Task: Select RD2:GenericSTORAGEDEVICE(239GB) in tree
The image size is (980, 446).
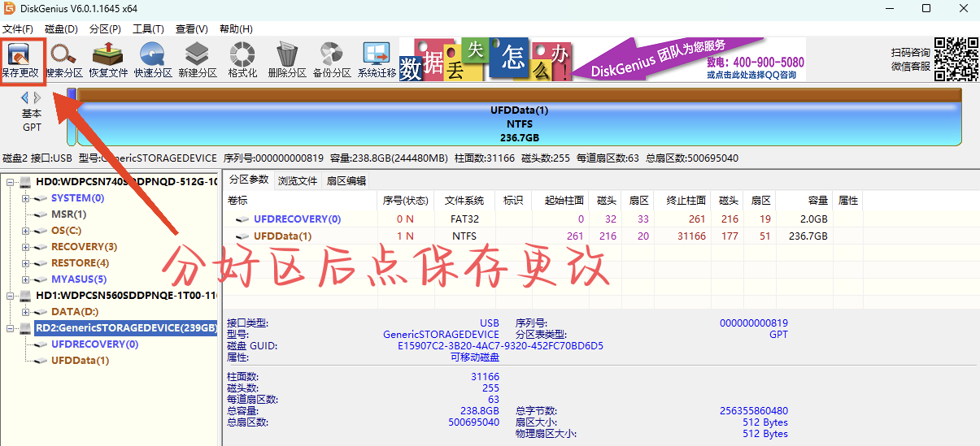Action: click(x=126, y=328)
